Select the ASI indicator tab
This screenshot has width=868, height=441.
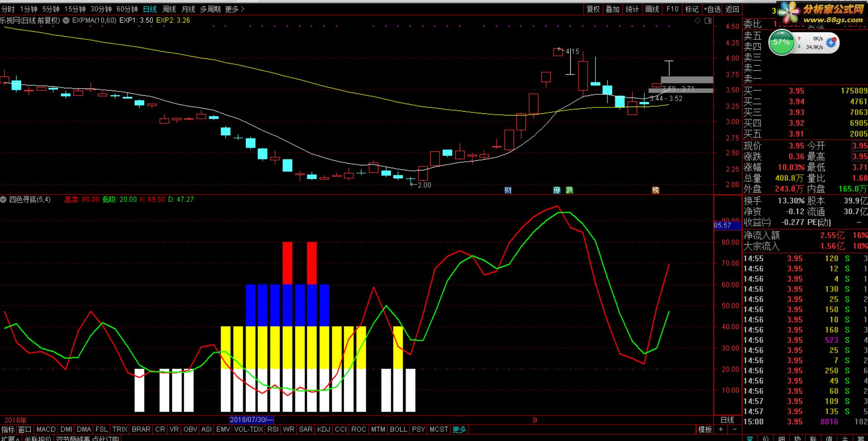(x=206, y=429)
